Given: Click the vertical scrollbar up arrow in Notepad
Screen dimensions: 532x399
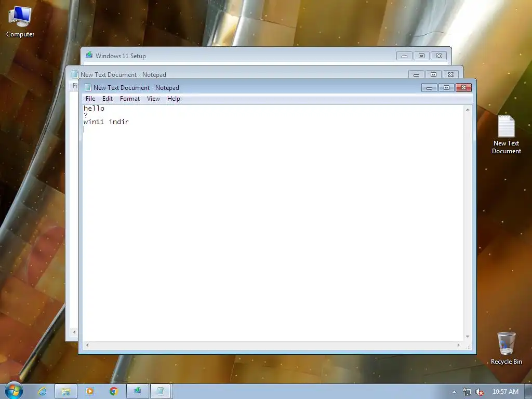Looking at the screenshot, I should (468, 110).
